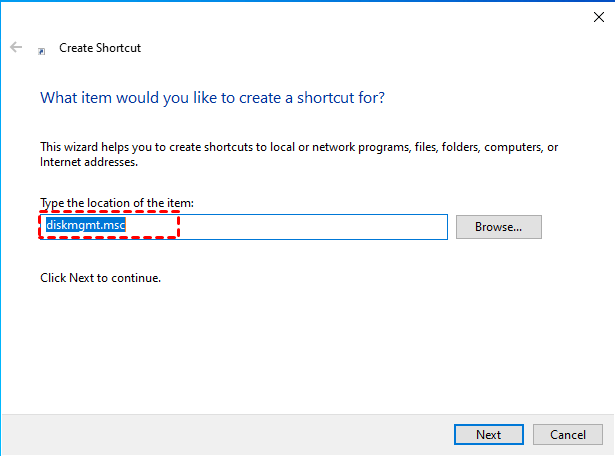This screenshot has height=456, width=615.
Task: Click the "Click Next to continue." text
Action: click(100, 277)
